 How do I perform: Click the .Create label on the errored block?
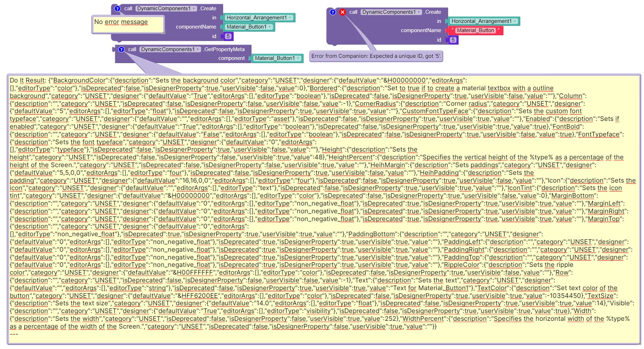click(x=433, y=12)
